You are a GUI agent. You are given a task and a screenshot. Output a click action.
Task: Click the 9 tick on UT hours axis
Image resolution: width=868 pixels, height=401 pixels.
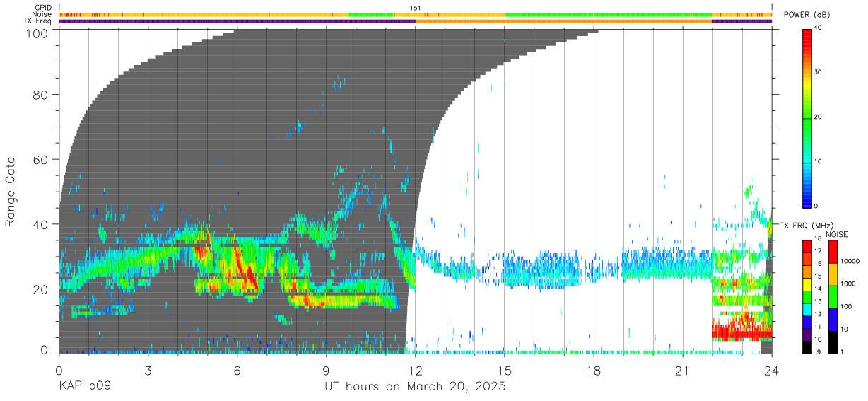(x=327, y=371)
